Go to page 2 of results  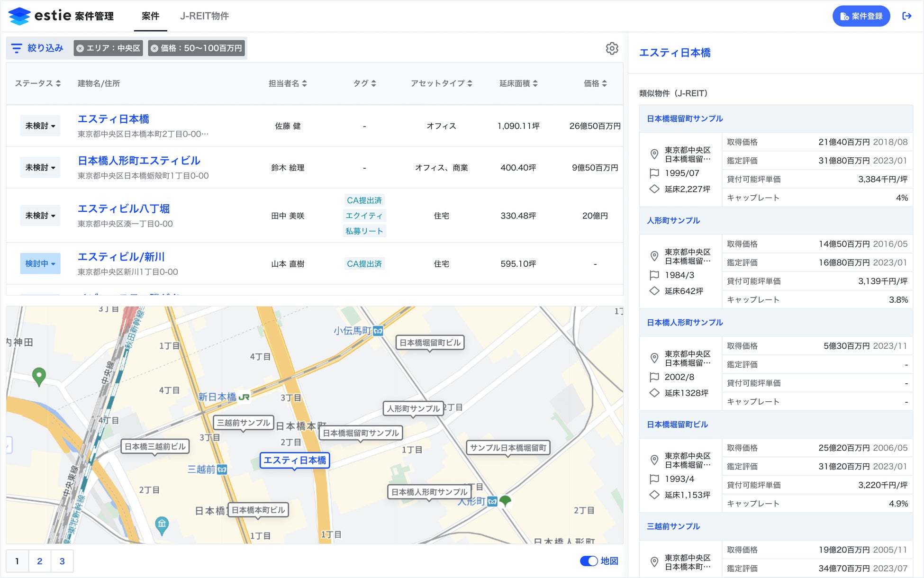tap(40, 561)
